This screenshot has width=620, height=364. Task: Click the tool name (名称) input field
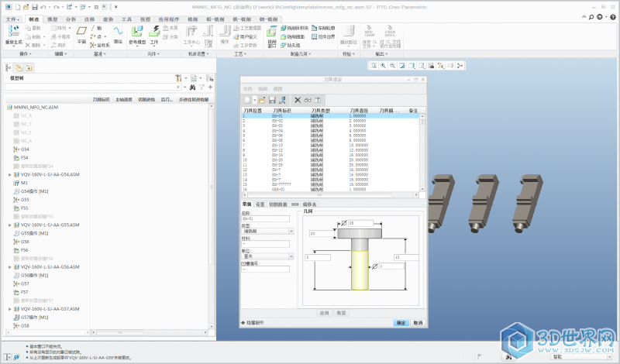(x=265, y=219)
